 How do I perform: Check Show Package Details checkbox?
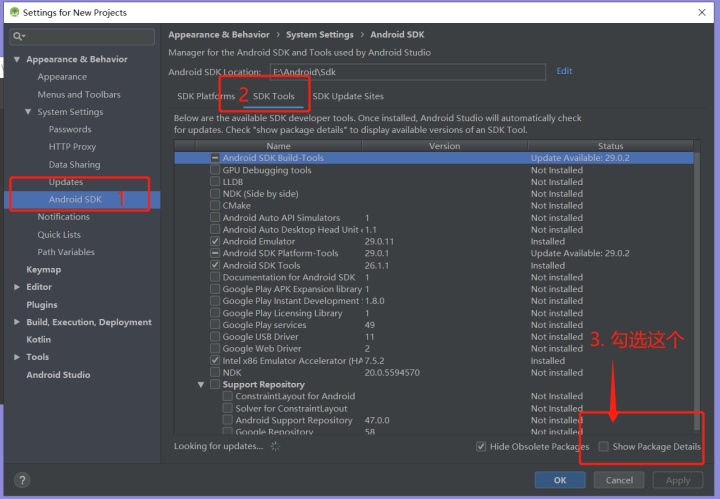tap(604, 446)
